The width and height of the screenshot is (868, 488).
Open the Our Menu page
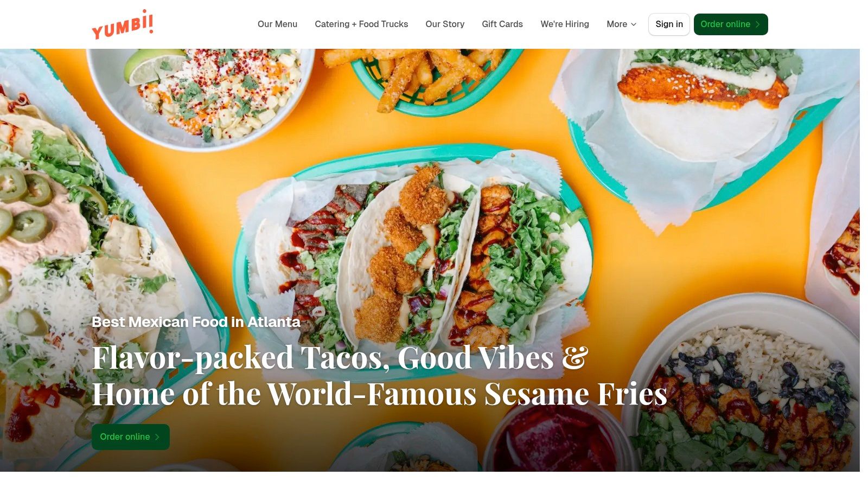(277, 24)
